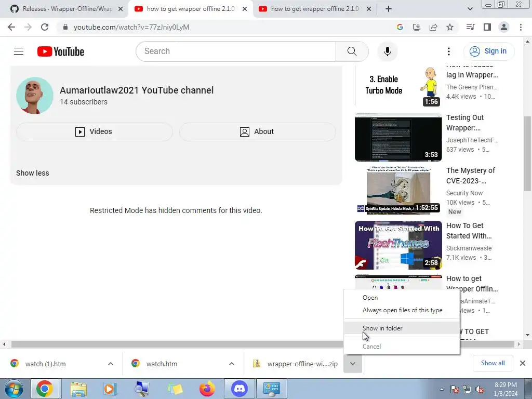Open the Chrome profile avatar

point(504,27)
